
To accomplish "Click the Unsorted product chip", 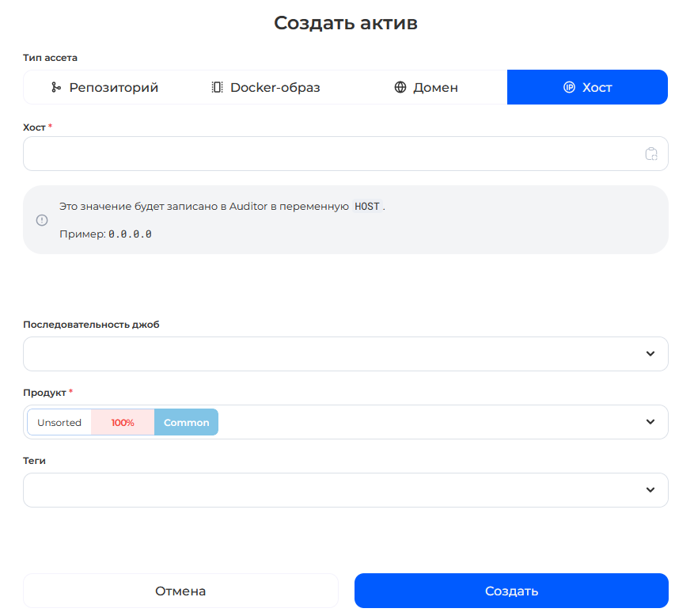I will point(59,423).
